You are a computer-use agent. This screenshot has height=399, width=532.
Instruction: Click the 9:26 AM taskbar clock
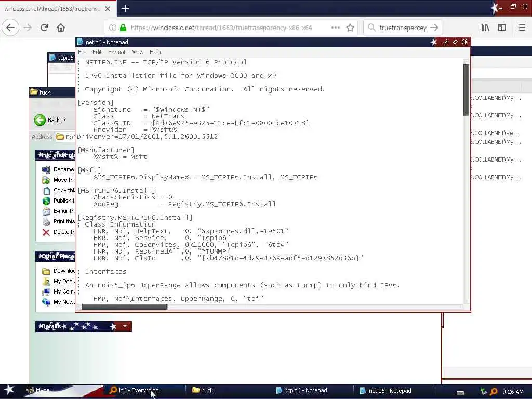(513, 392)
